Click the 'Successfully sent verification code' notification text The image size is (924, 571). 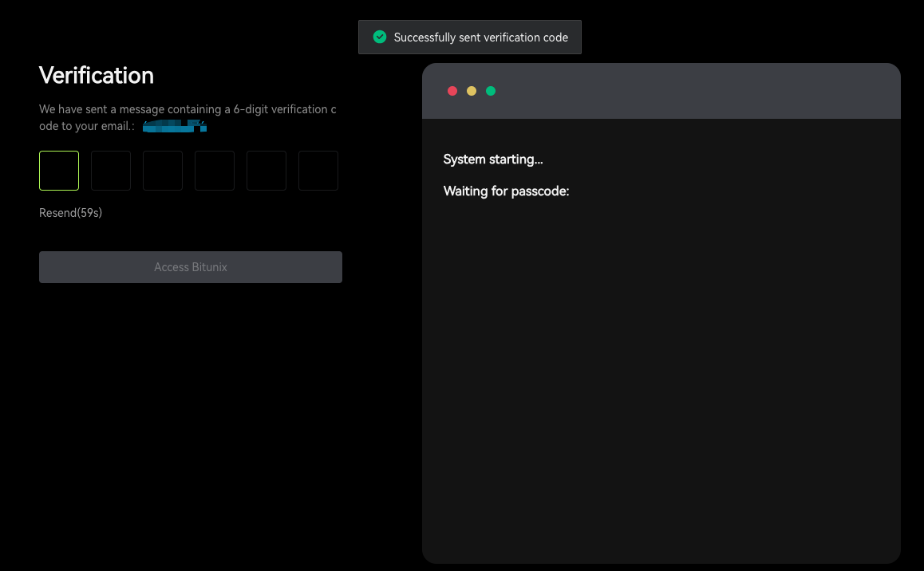pyautogui.click(x=481, y=37)
